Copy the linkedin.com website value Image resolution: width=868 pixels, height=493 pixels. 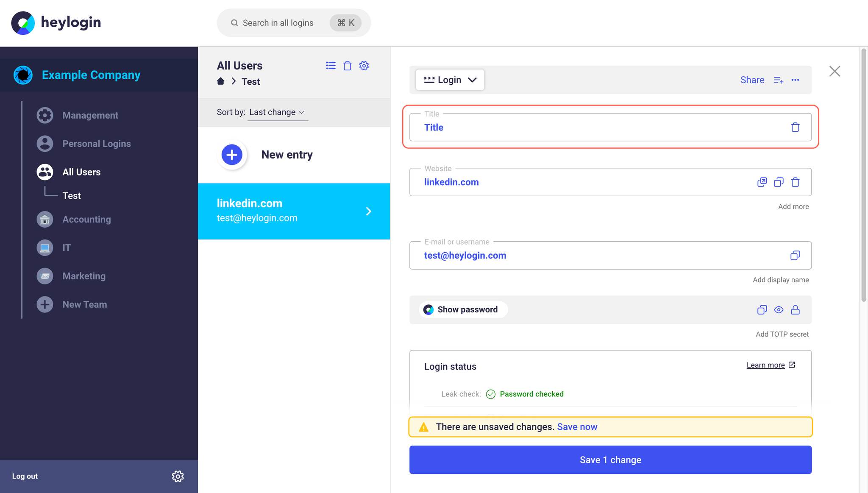(779, 182)
